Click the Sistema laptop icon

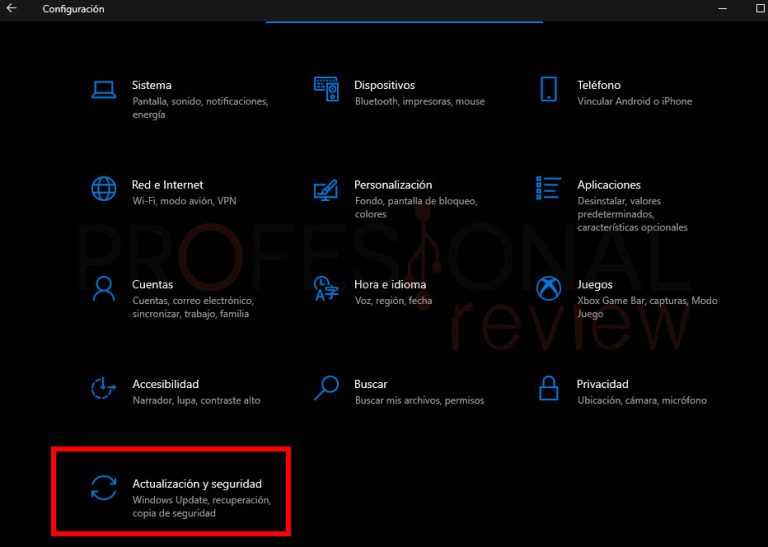[x=103, y=90]
